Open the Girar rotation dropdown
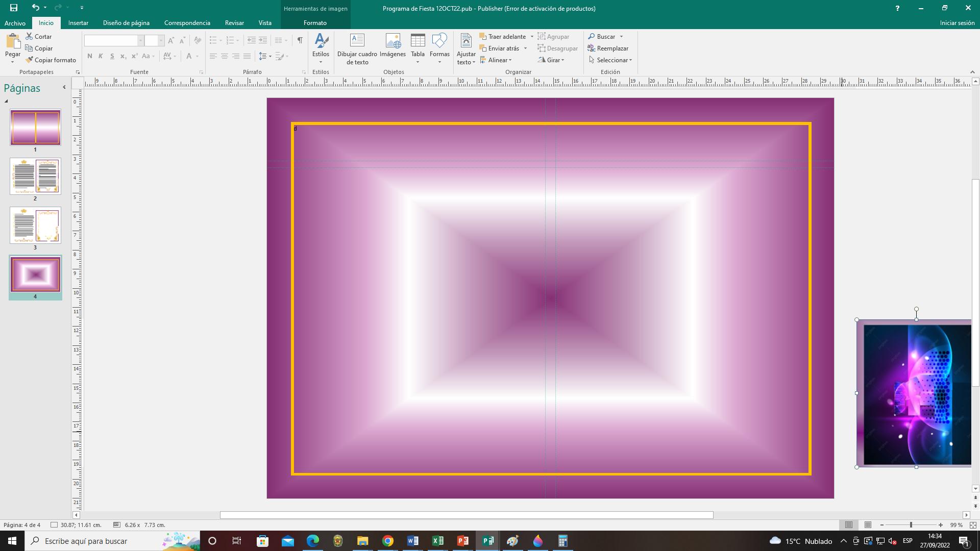 pos(553,60)
